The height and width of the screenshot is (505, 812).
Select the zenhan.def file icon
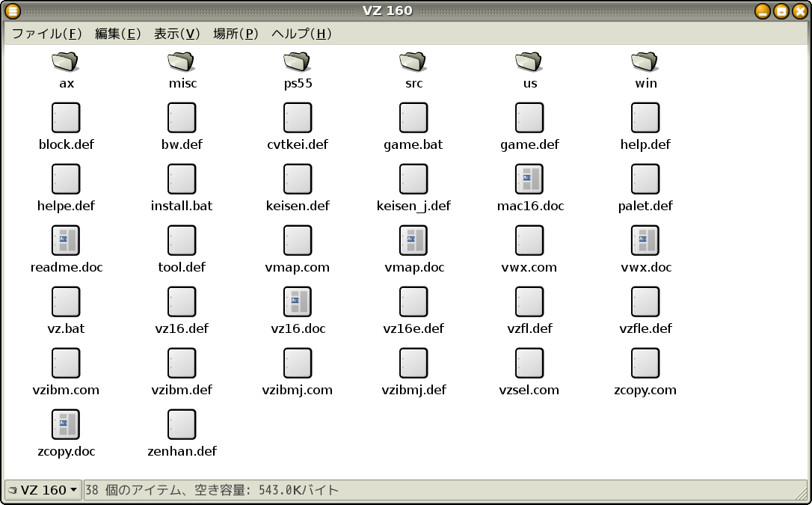tap(182, 424)
